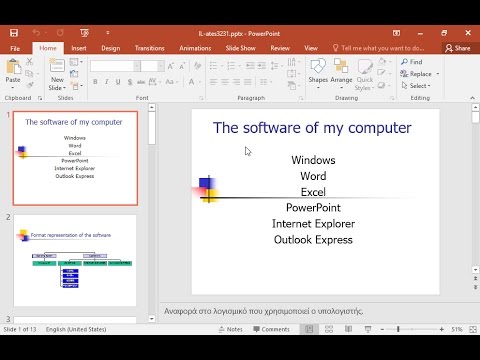Switch to the Transitions tab
Image resolution: width=480 pixels, height=360 pixels.
[x=150, y=48]
